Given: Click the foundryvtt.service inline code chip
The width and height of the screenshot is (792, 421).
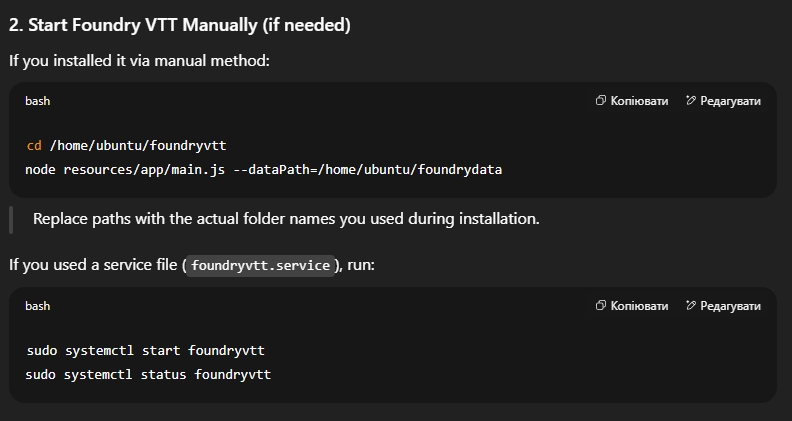Looking at the screenshot, I should [x=260, y=265].
